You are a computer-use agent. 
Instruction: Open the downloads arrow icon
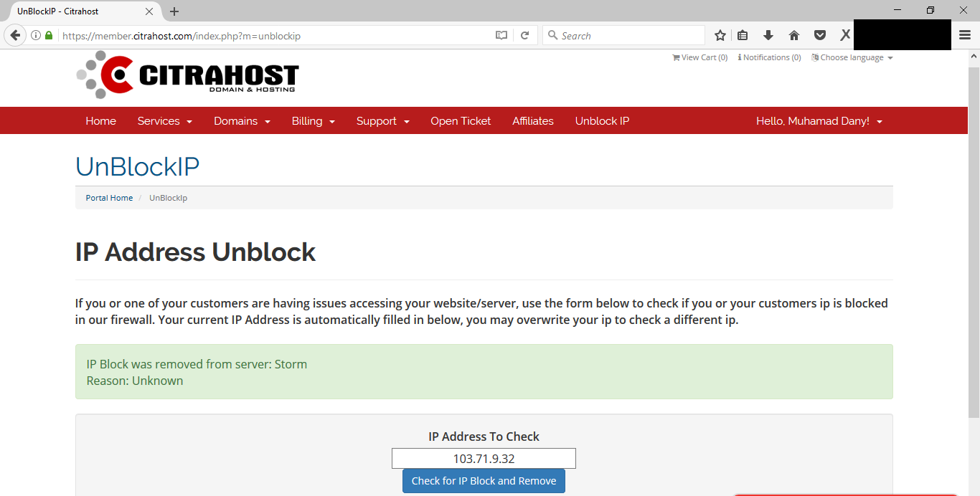click(x=768, y=35)
